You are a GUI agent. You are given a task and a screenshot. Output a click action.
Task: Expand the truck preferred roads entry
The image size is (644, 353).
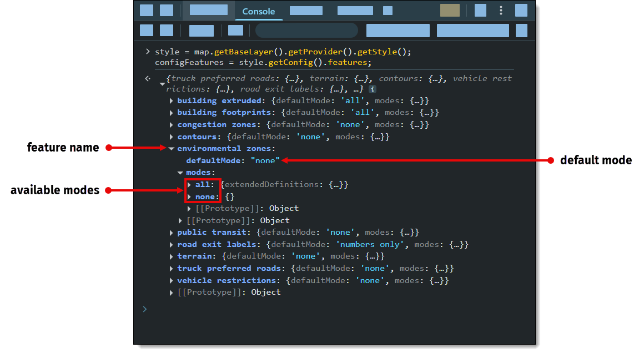pyautogui.click(x=171, y=269)
